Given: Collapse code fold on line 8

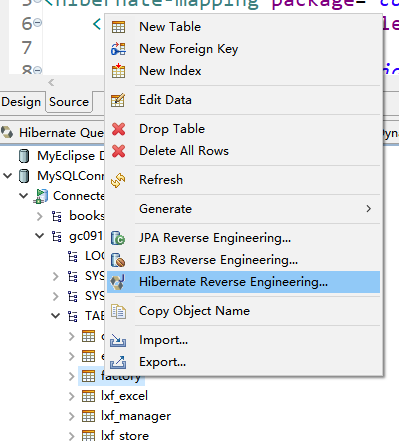Looking at the screenshot, I should [x=38, y=70].
